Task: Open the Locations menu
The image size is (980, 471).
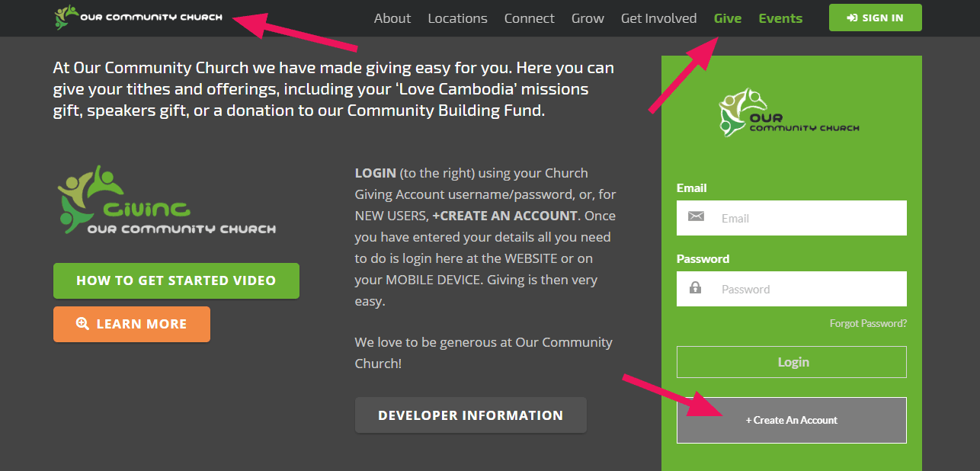Action: click(457, 18)
